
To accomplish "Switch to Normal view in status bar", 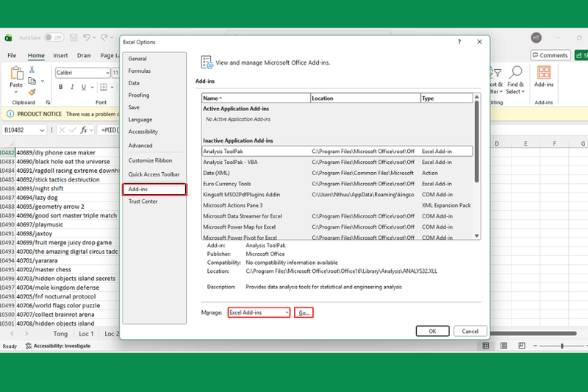I will click(486, 346).
